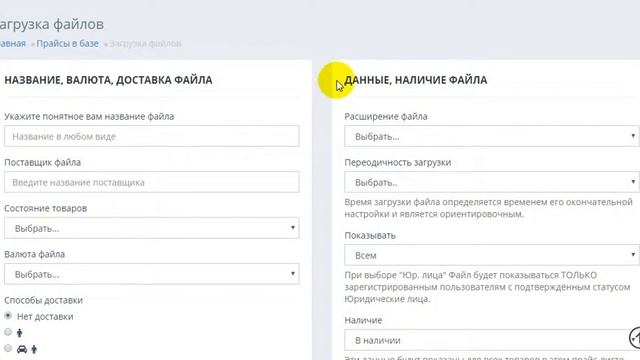Click the 'Нет доставки' option text

[45, 316]
